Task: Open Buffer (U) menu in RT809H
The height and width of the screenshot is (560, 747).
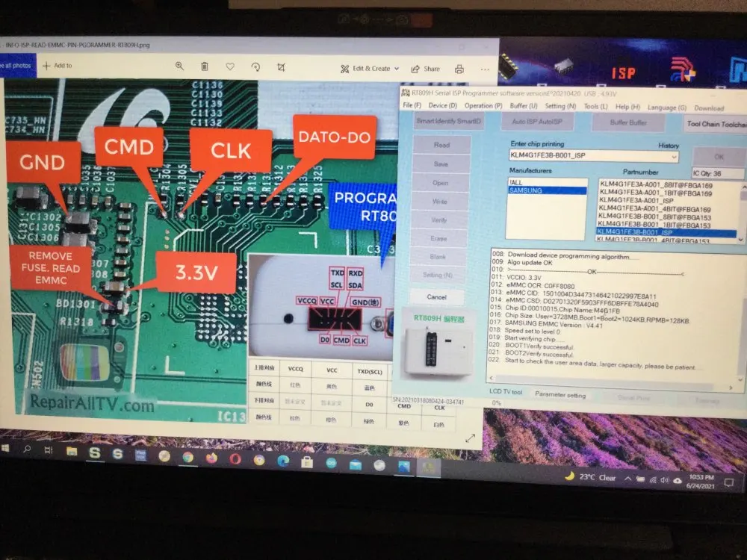Action: 523,106
